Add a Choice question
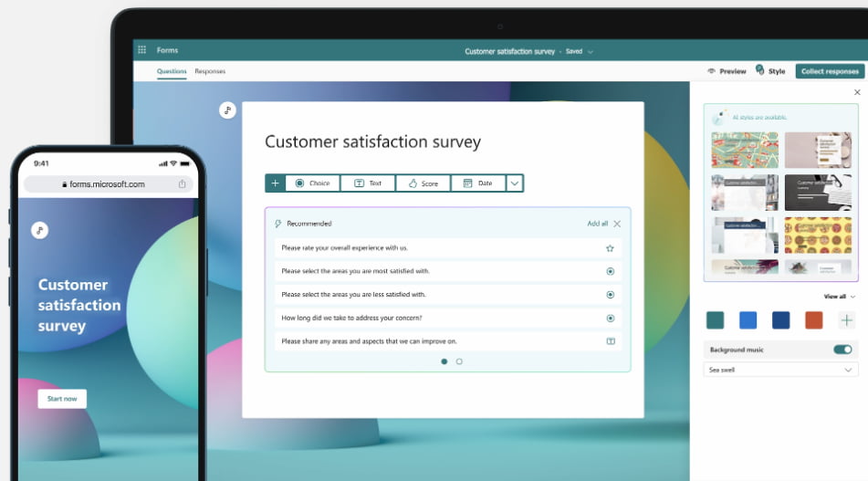Viewport: 868px width, 481px height. pyautogui.click(x=313, y=183)
